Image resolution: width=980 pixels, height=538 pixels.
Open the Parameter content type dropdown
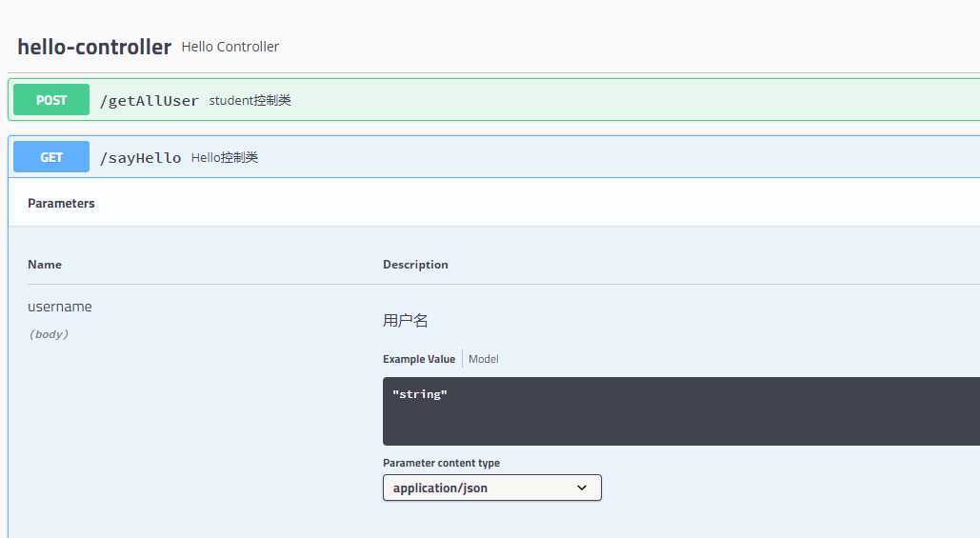point(491,488)
